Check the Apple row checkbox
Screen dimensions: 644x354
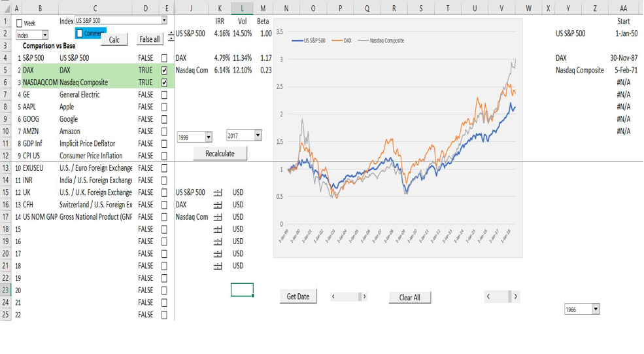coord(164,107)
